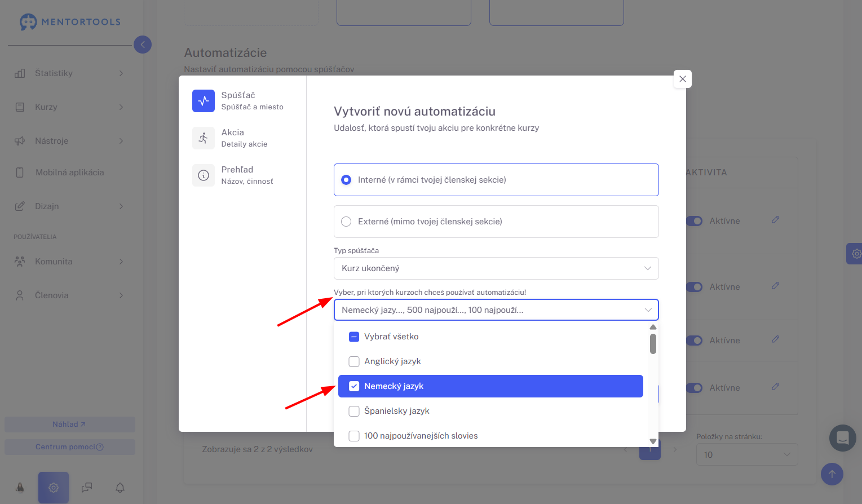Collapse the course selection dropdown arrow
The width and height of the screenshot is (862, 504).
click(x=648, y=310)
